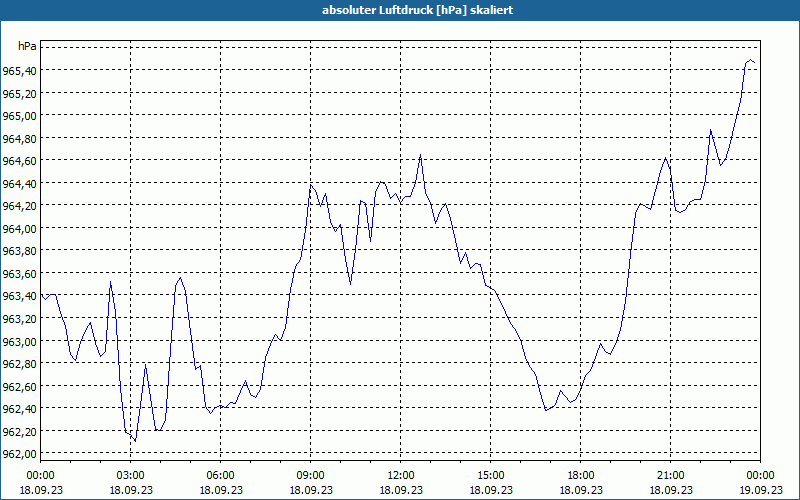Click the 18.09.23 date under 09:00
The width and height of the screenshot is (800, 500).
click(x=311, y=490)
